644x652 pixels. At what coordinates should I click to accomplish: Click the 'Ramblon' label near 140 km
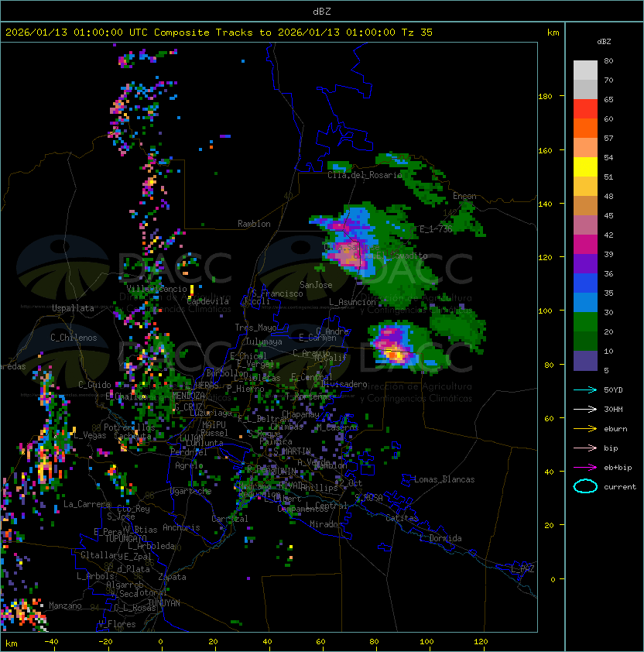(254, 224)
